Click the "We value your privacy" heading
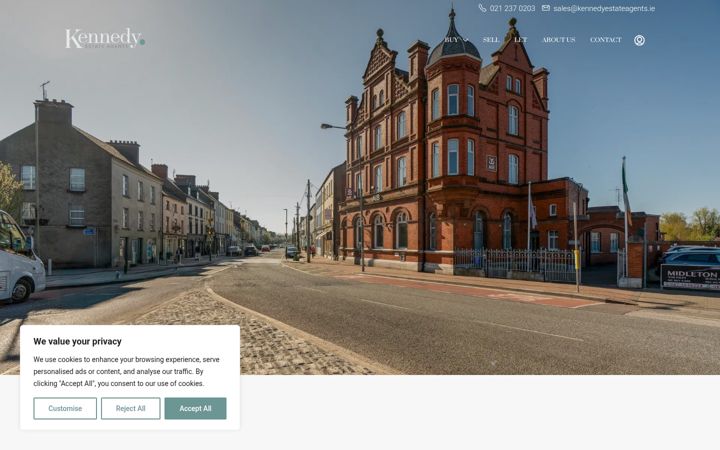720x450 pixels. [x=77, y=341]
